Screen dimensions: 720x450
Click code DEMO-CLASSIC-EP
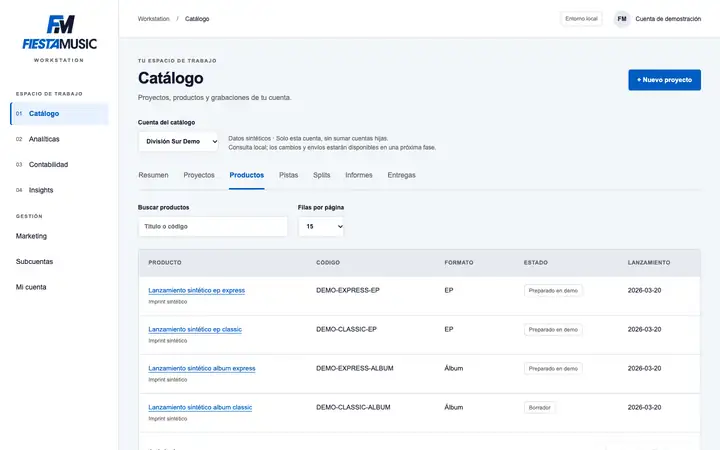346,330
